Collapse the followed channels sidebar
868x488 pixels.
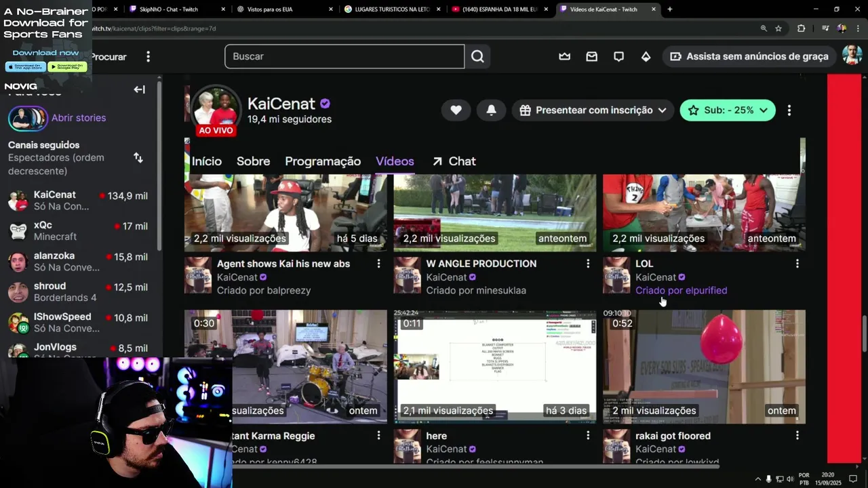click(x=139, y=89)
